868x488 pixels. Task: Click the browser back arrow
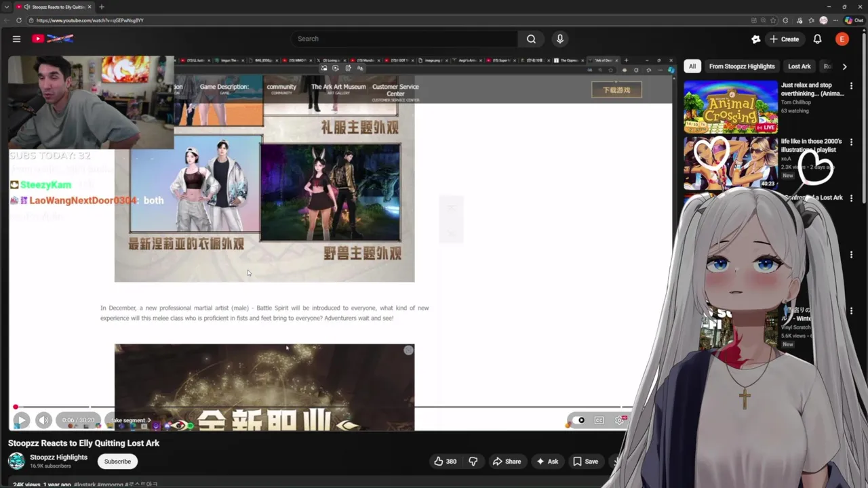(6, 20)
